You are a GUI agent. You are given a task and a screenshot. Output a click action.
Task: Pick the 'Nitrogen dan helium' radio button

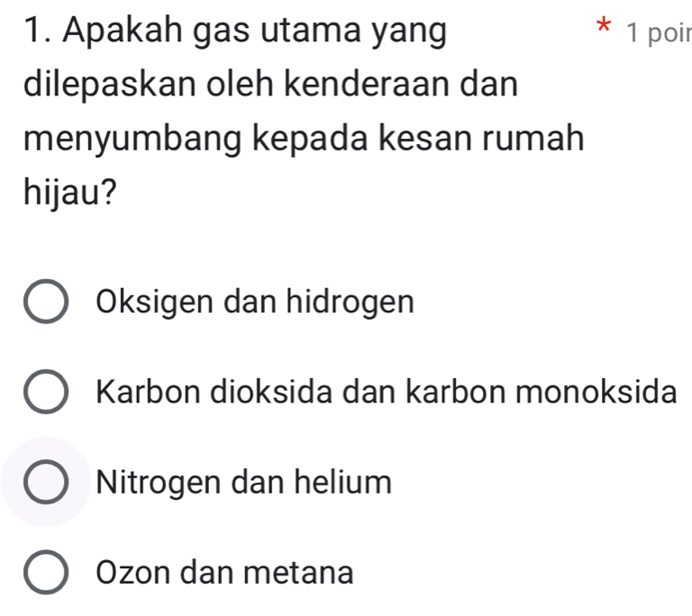45,483
